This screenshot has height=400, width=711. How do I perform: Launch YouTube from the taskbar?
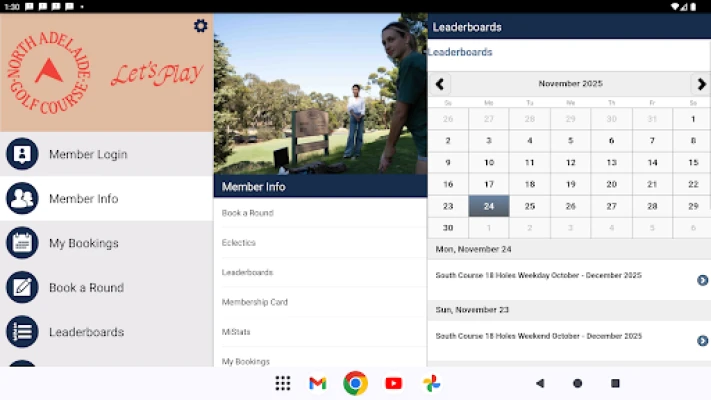pyautogui.click(x=393, y=383)
